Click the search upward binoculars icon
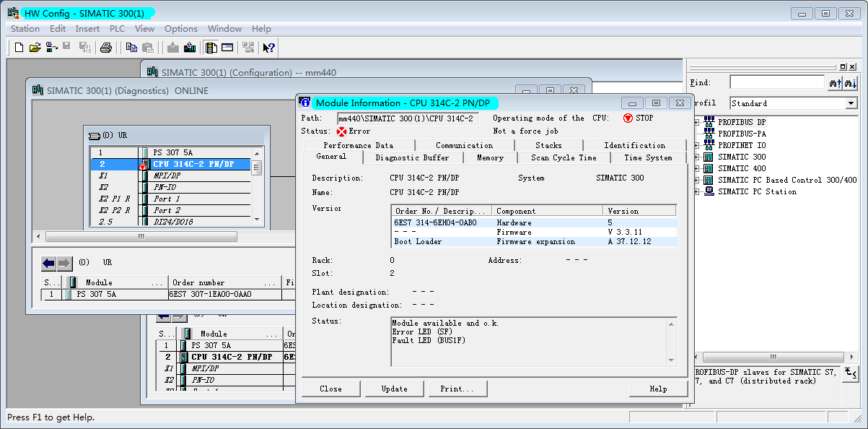 (x=835, y=83)
